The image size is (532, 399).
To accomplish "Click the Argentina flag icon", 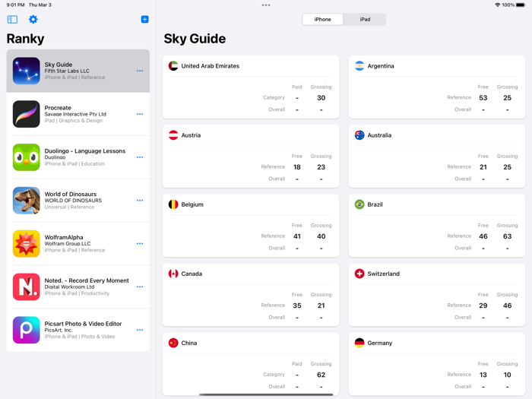I will [x=359, y=66].
